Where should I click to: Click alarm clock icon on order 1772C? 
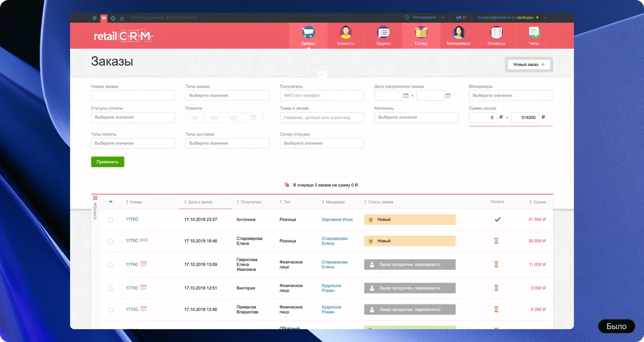pyautogui.click(x=143, y=309)
